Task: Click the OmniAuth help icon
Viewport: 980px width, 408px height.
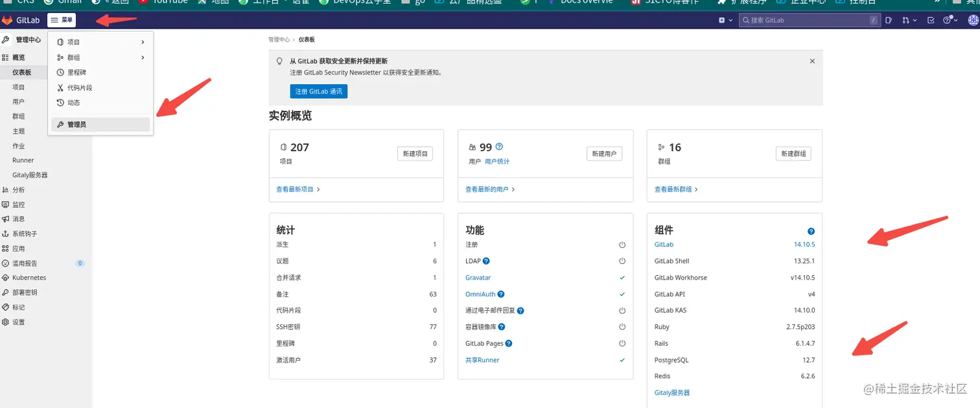Action: 501,294
